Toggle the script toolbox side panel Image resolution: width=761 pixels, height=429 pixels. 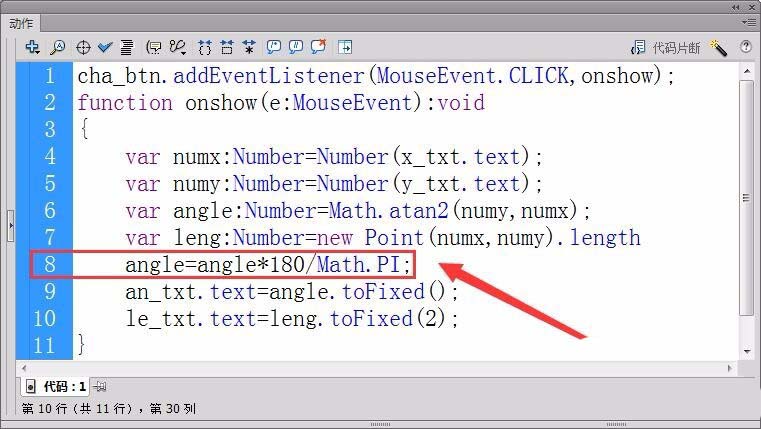pyautogui.click(x=345, y=47)
